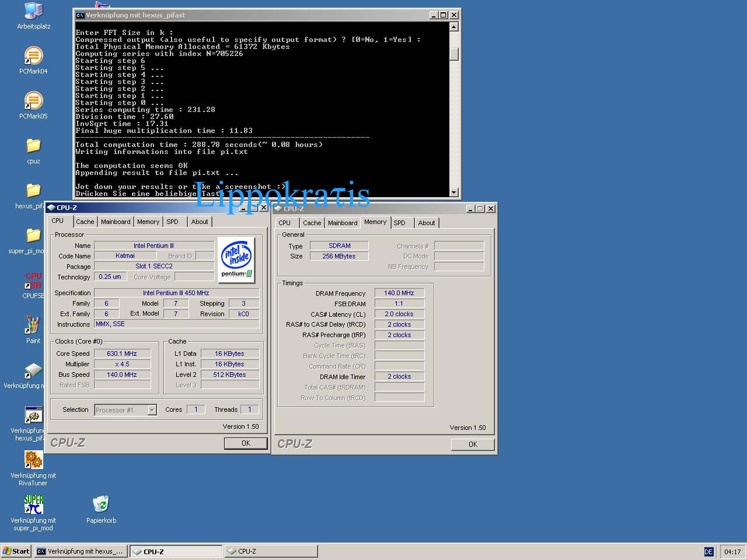The image size is (747, 560).
Task: Click Level 2 cache value 512 KBytes
Action: point(229,374)
